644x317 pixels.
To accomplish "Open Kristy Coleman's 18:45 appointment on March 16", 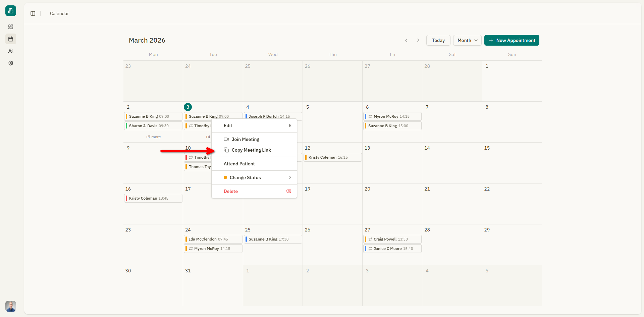I will (153, 198).
